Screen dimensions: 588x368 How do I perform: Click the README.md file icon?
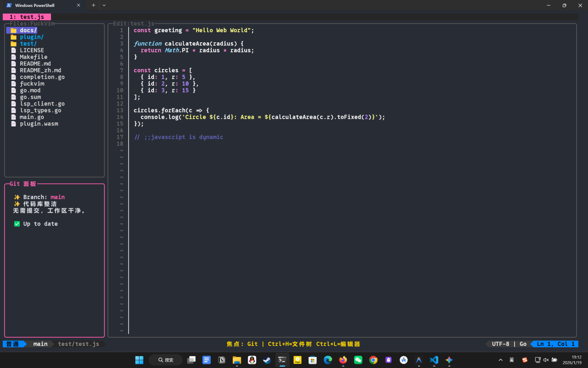13,64
